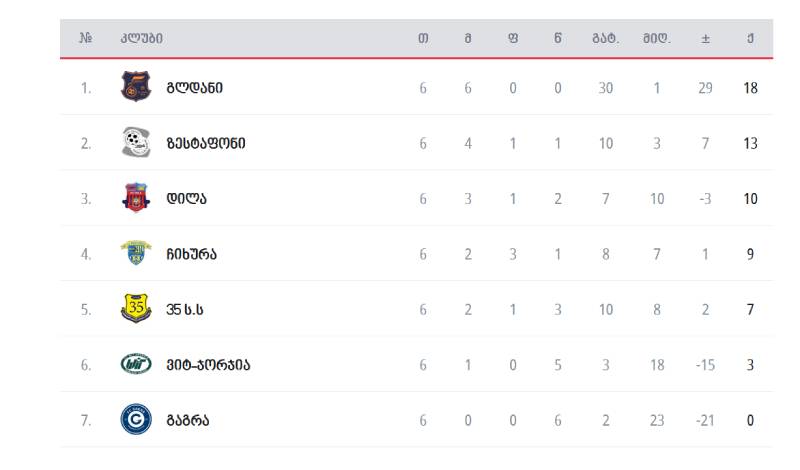Open the გლდანი team name link
Screen dimensions: 800x470
tap(194, 88)
